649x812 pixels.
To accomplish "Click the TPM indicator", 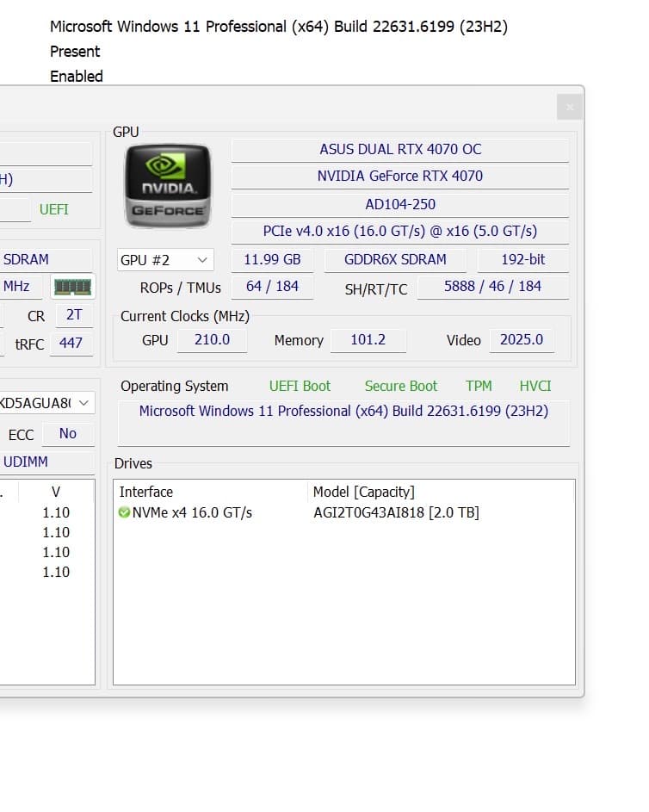I will [x=479, y=387].
